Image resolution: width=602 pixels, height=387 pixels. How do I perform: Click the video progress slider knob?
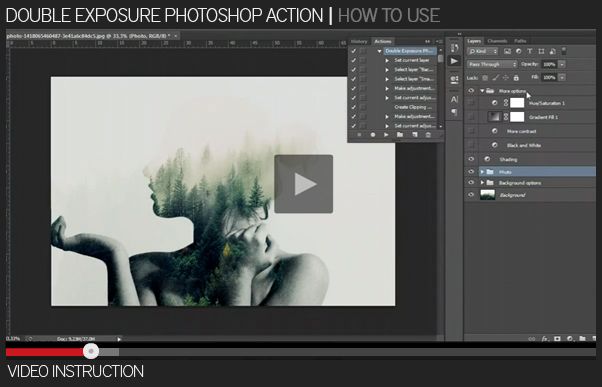(91, 351)
